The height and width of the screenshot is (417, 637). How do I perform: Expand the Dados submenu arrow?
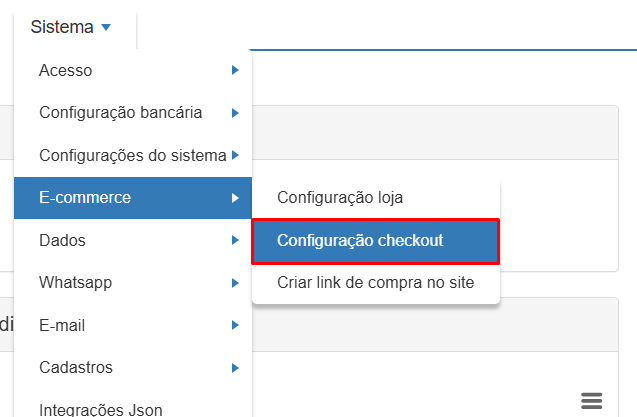[235, 240]
